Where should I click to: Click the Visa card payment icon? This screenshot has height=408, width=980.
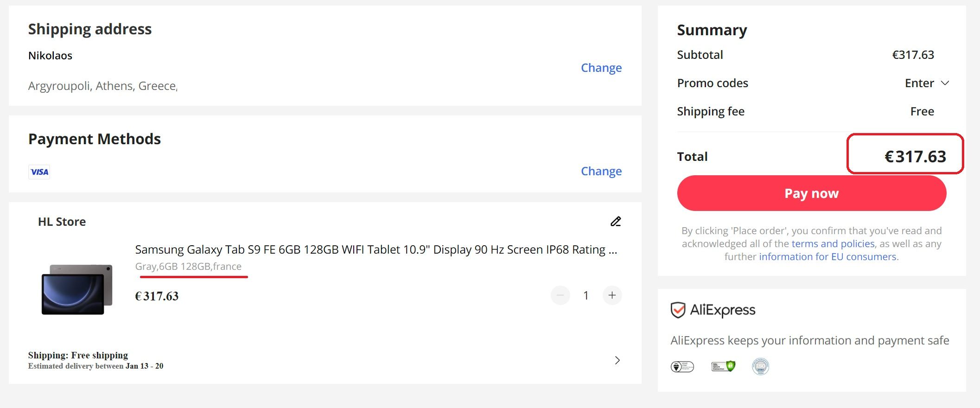pos(39,172)
